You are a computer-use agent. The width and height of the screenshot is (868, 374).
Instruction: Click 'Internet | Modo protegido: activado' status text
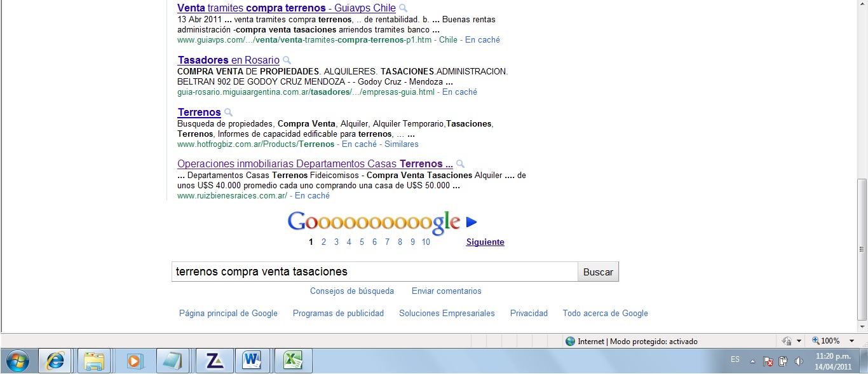point(637,342)
